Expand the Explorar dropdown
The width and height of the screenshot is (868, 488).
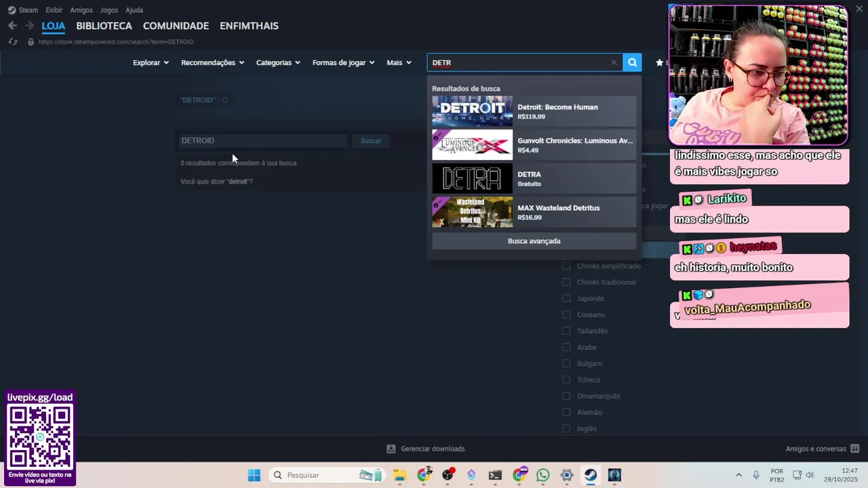[151, 62]
